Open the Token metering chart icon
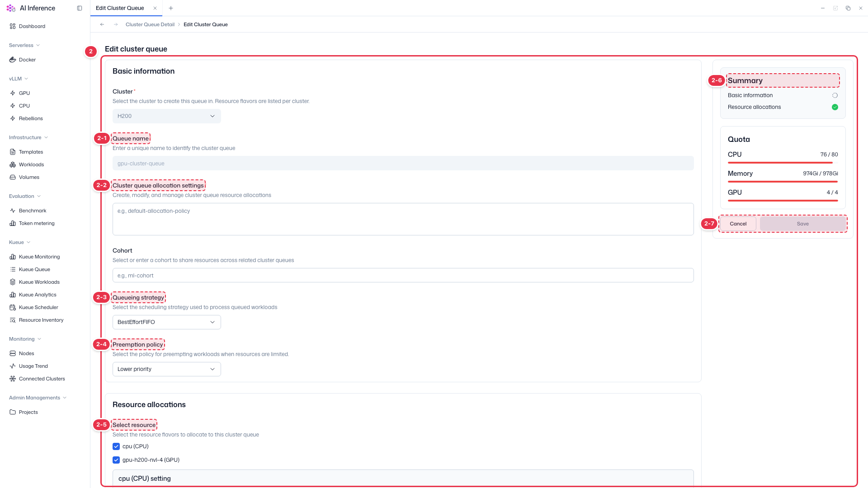Screen dimensions: 868x488 click(x=13, y=223)
